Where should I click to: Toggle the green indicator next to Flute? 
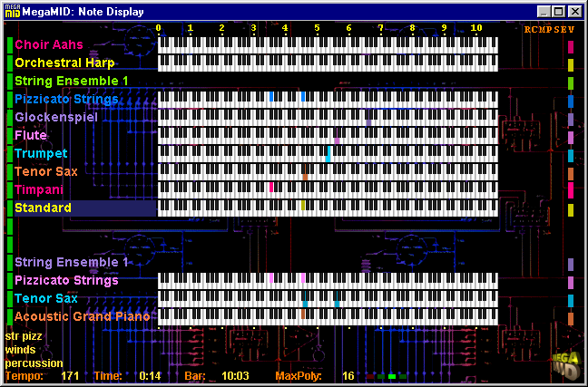tap(9, 136)
